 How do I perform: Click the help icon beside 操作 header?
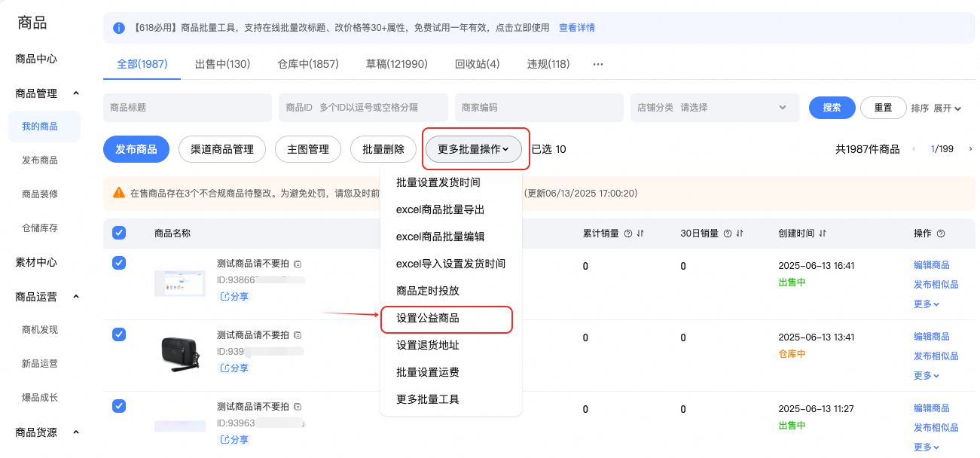click(941, 234)
